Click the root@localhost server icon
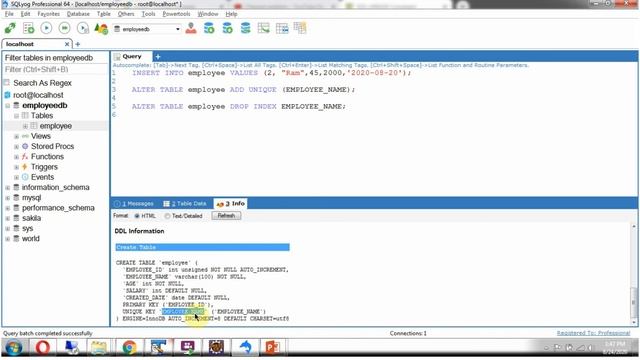This screenshot has width=640, height=360. tap(7, 95)
